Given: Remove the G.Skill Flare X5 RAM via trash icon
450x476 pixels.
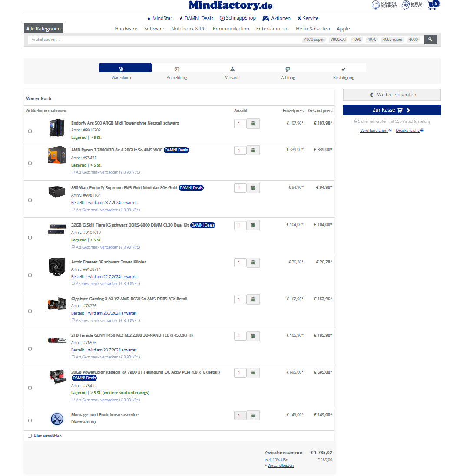Looking at the screenshot, I should [253, 225].
